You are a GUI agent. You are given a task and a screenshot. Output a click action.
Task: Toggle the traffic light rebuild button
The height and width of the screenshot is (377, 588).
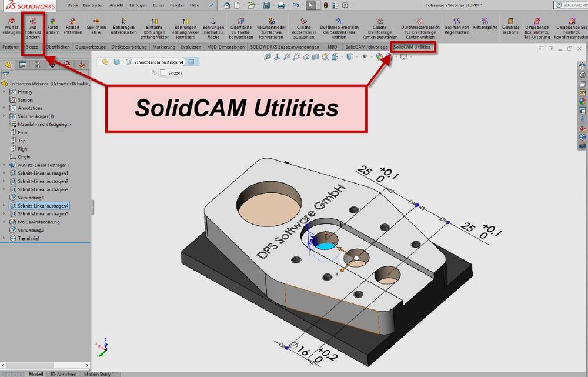(326, 5)
